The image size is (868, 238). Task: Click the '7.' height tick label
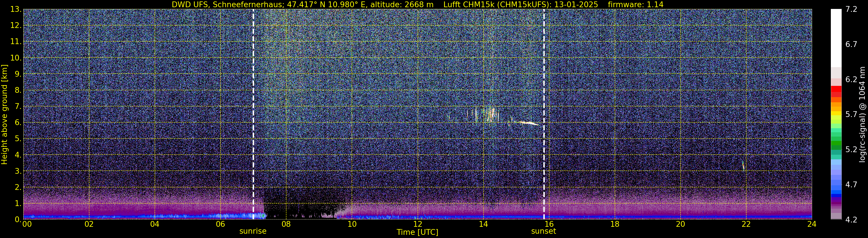(18, 107)
